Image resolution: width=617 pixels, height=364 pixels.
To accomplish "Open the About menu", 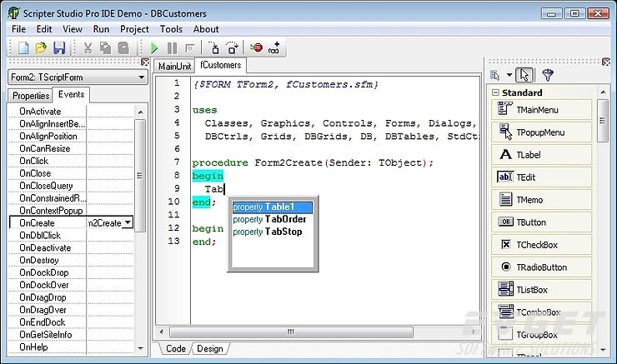I will tap(206, 29).
